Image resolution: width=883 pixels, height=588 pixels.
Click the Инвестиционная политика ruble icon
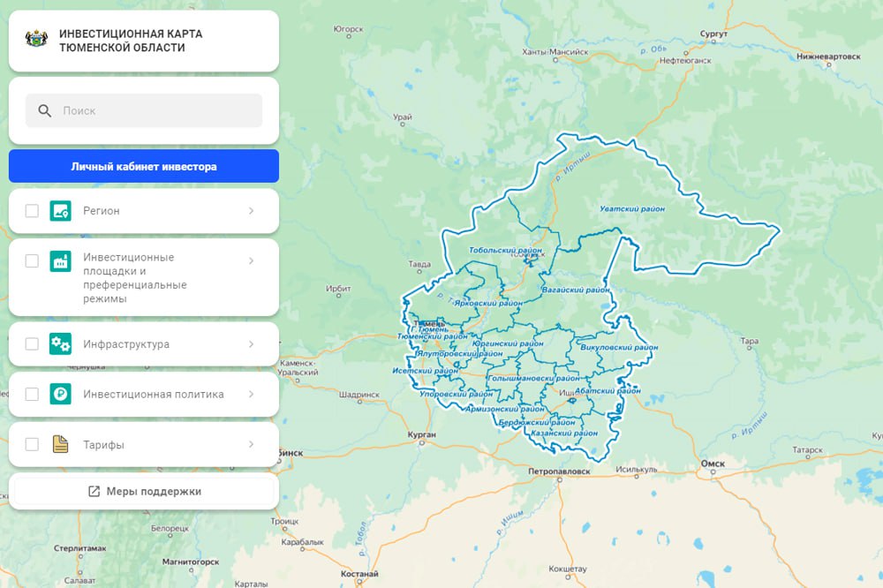click(x=60, y=395)
